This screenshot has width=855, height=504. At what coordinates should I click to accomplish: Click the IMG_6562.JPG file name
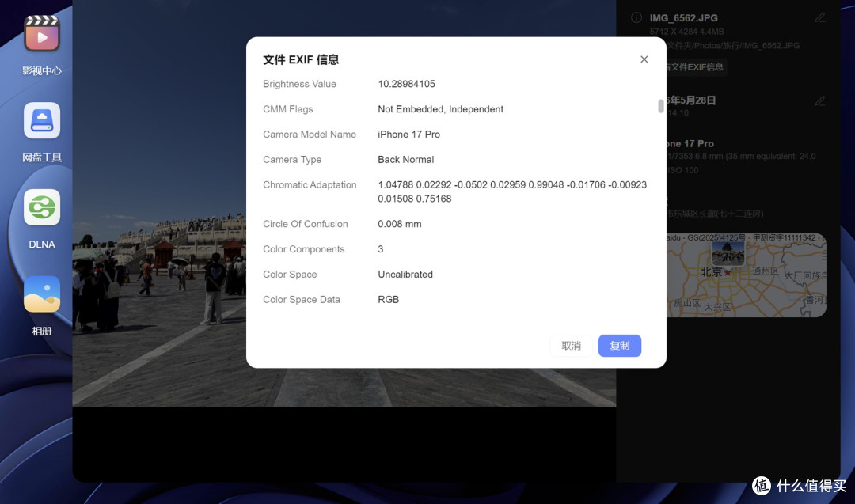click(x=683, y=18)
